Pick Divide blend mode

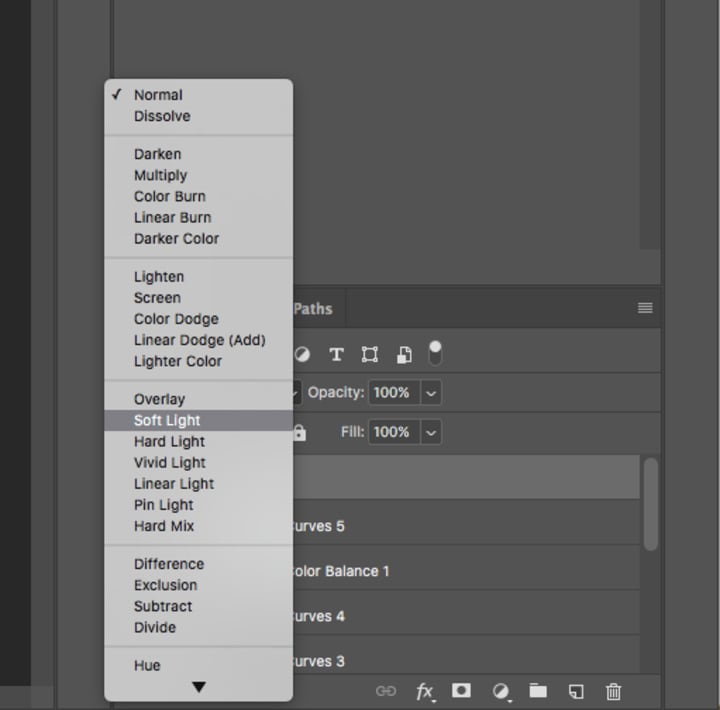pos(198,628)
